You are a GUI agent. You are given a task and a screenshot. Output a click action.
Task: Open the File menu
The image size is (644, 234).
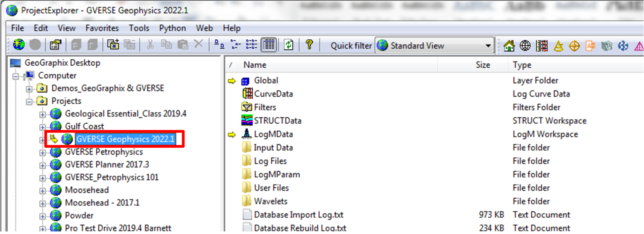tap(18, 28)
